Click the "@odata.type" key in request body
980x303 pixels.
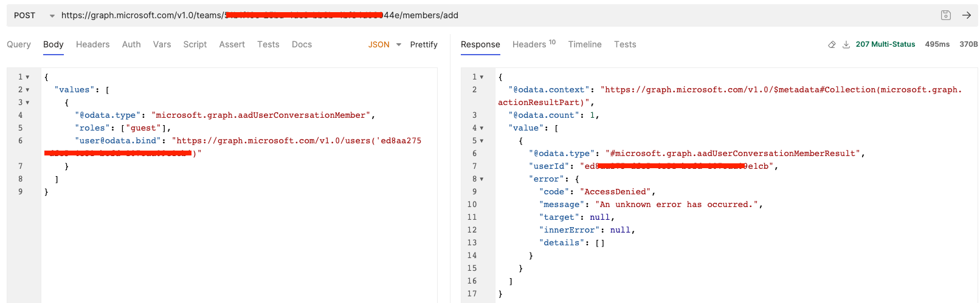coord(108,115)
